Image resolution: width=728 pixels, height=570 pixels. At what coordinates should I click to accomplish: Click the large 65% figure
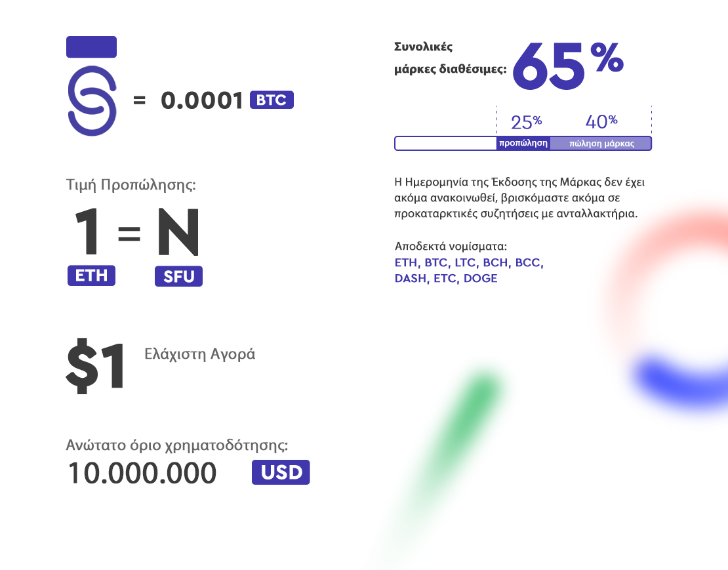coord(568,66)
